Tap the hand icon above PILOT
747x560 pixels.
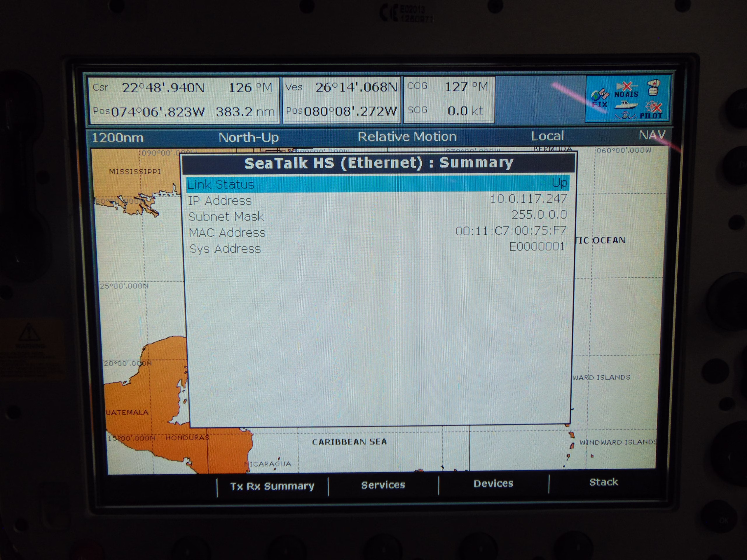coord(654,88)
